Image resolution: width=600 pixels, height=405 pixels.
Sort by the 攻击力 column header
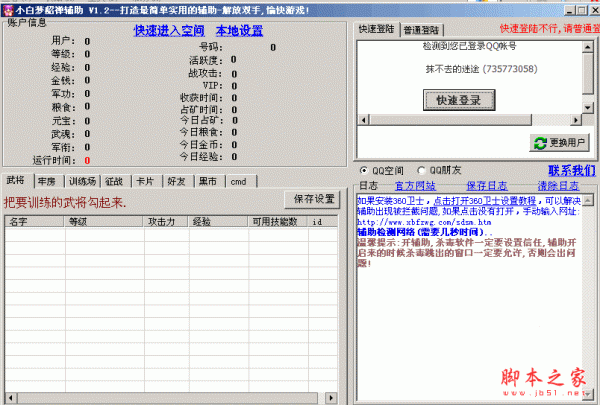(x=166, y=222)
